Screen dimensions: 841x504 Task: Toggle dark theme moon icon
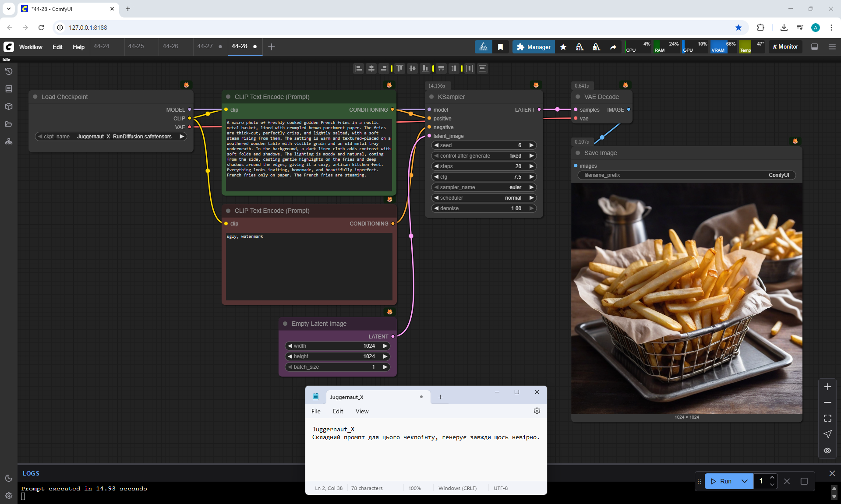tap(9, 478)
